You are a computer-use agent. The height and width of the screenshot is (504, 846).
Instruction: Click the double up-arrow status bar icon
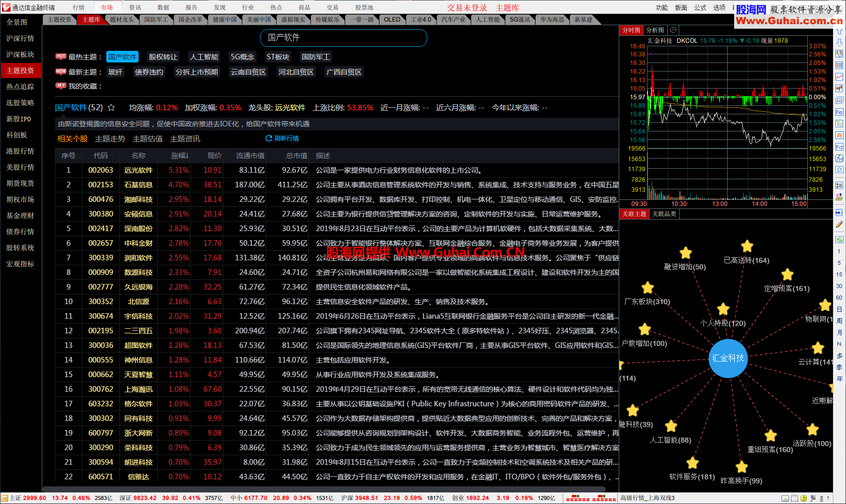click(821, 498)
